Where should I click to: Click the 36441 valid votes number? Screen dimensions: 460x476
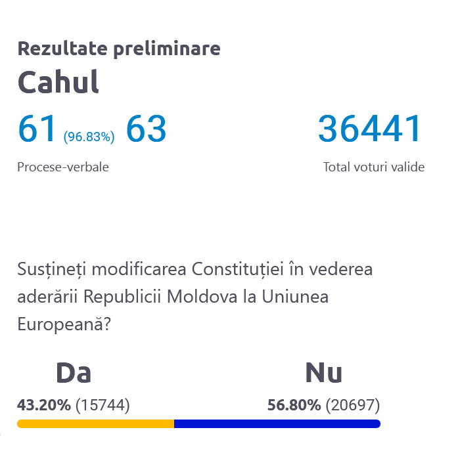pyautogui.click(x=369, y=129)
